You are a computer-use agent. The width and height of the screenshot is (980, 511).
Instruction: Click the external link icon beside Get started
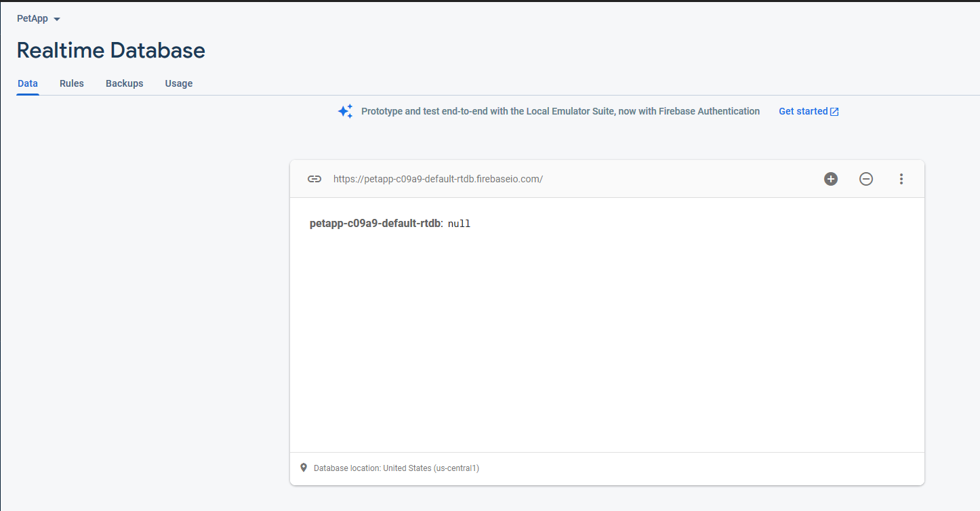(x=834, y=112)
